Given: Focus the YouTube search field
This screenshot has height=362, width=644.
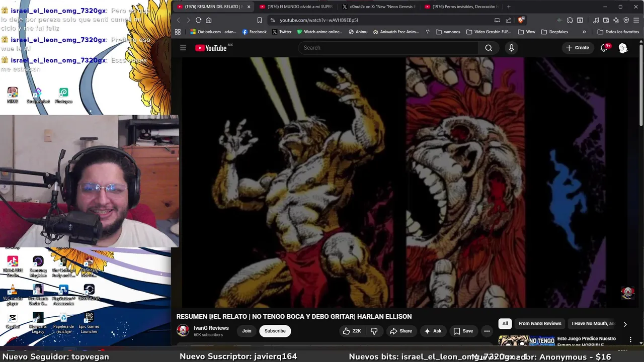Looking at the screenshot, I should tap(388, 48).
